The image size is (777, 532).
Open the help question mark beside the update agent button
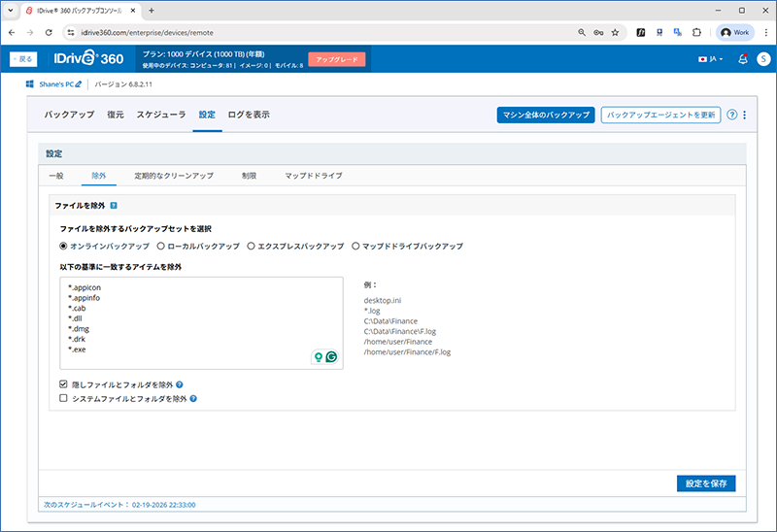pos(731,115)
